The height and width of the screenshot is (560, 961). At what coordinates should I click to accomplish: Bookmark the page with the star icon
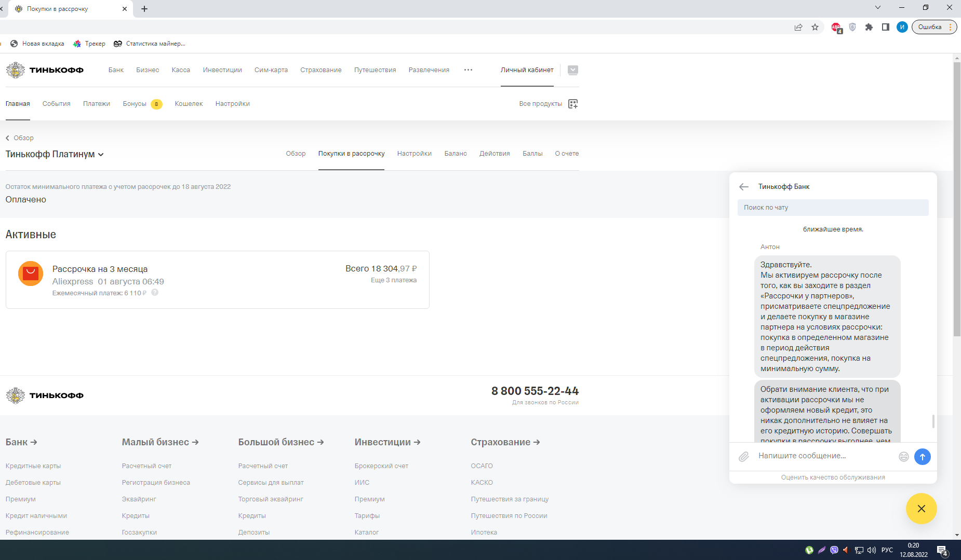click(x=815, y=27)
